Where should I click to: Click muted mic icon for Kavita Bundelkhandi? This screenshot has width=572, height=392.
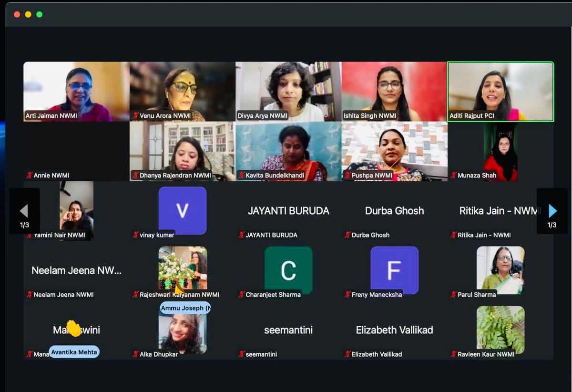[242, 175]
